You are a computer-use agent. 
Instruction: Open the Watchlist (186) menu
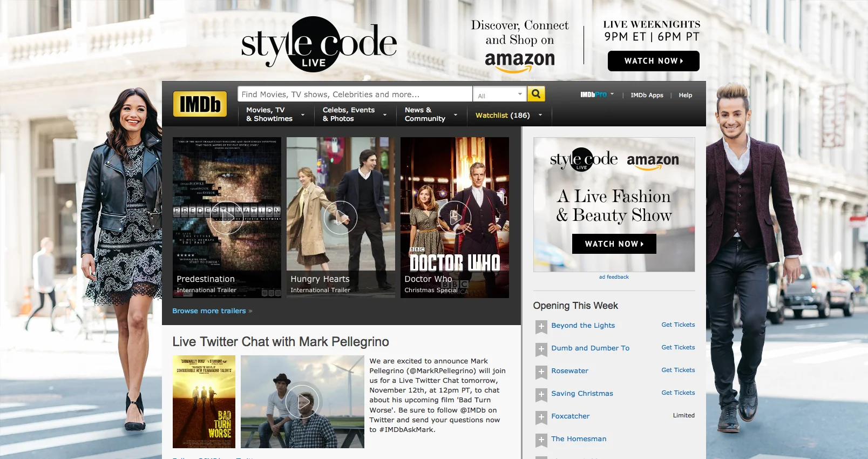click(x=508, y=115)
